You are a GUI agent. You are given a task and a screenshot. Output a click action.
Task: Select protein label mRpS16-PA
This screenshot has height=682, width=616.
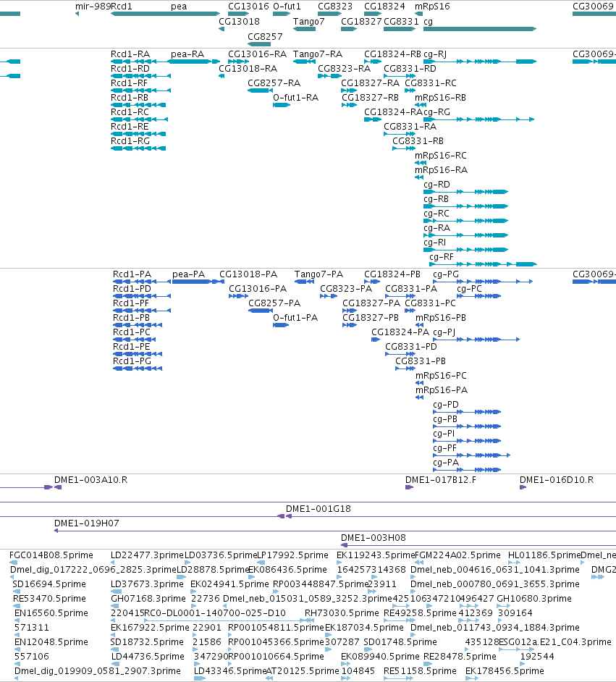442,390
